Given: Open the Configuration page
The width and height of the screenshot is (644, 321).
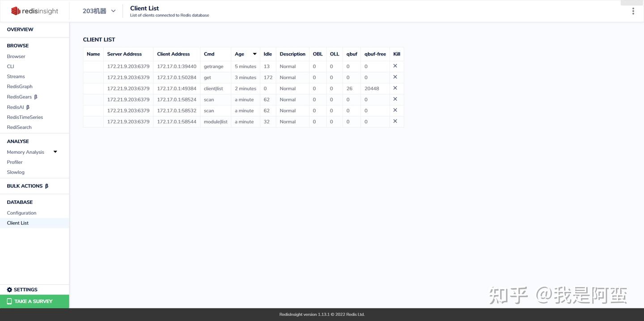Looking at the screenshot, I should [21, 212].
